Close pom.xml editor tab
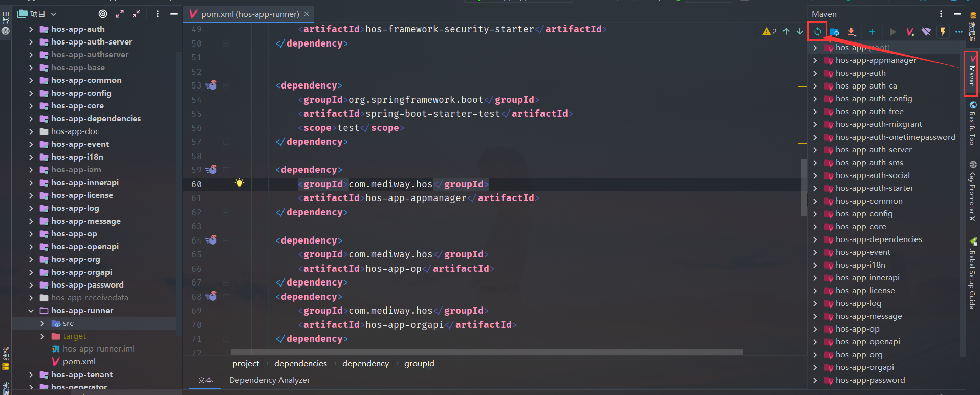The image size is (980, 395). tap(307, 14)
